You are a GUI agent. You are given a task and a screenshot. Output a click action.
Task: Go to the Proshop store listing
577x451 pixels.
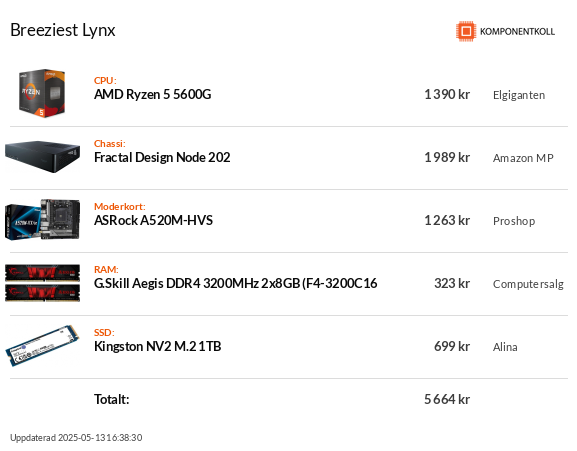tap(514, 221)
